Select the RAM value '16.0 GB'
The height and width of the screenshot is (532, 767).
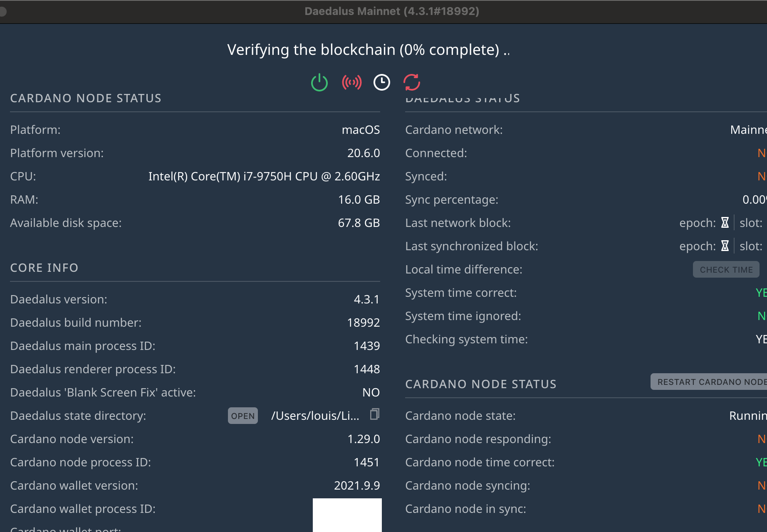tap(359, 199)
